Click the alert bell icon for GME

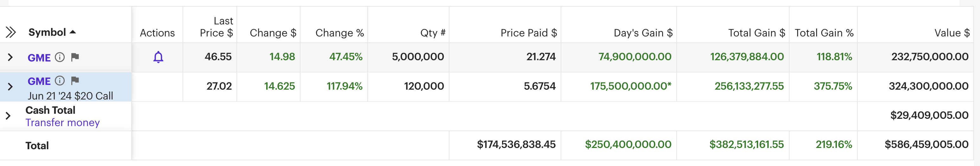click(x=158, y=57)
